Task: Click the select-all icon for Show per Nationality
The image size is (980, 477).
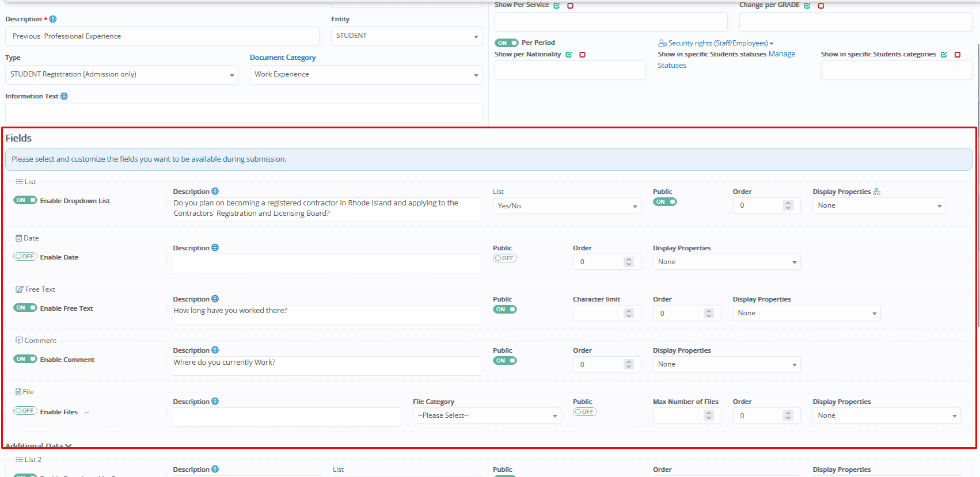Action: tap(569, 55)
